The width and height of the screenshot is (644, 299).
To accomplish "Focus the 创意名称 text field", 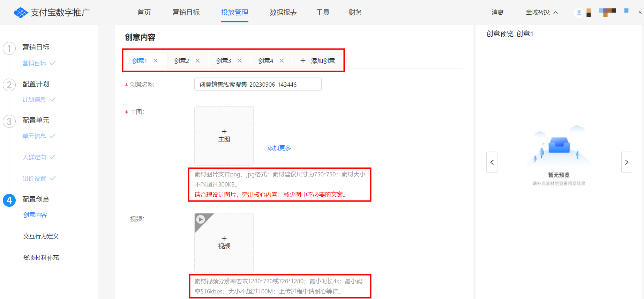I will (258, 84).
